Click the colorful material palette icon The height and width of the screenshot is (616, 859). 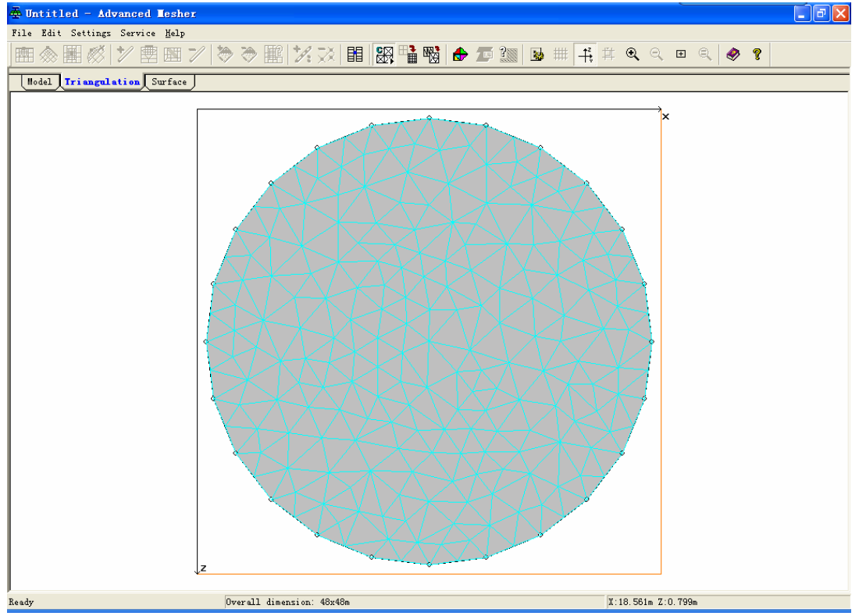tap(461, 55)
